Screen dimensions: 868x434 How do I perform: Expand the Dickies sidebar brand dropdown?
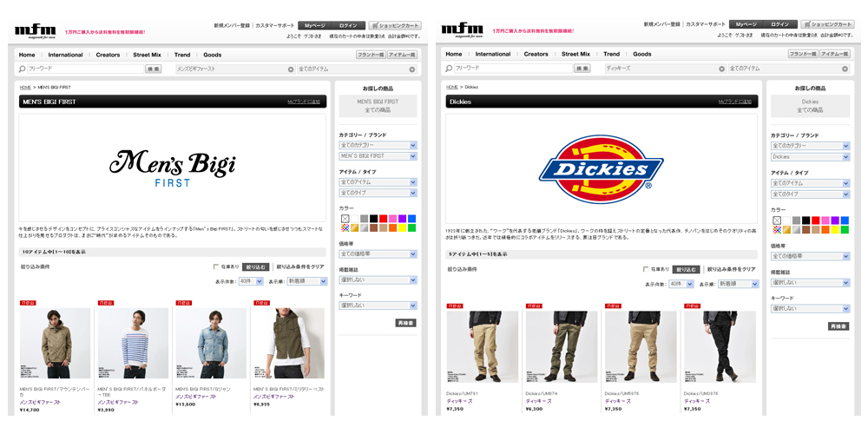(x=811, y=157)
